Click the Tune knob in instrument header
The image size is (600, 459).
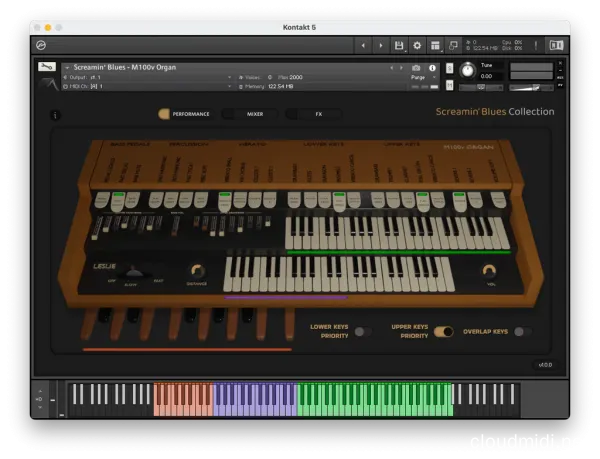pyautogui.click(x=467, y=70)
